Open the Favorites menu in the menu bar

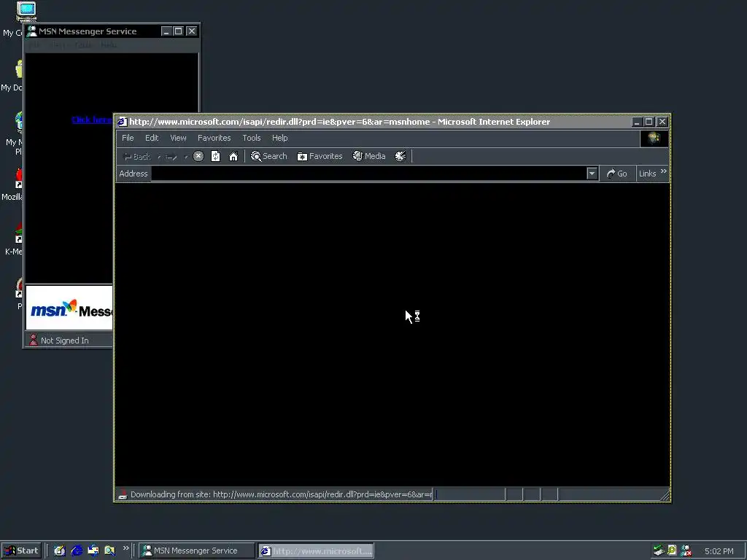[x=214, y=138]
